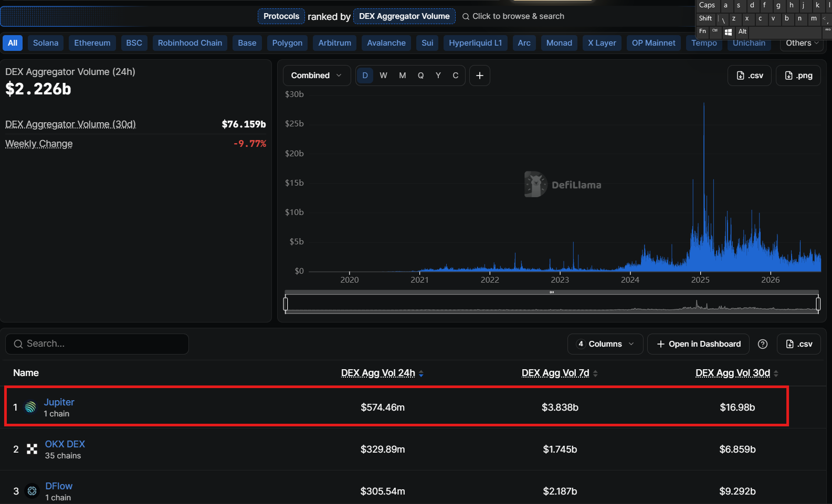Open the Jupiter protocol link
The image size is (832, 504).
pos(59,402)
